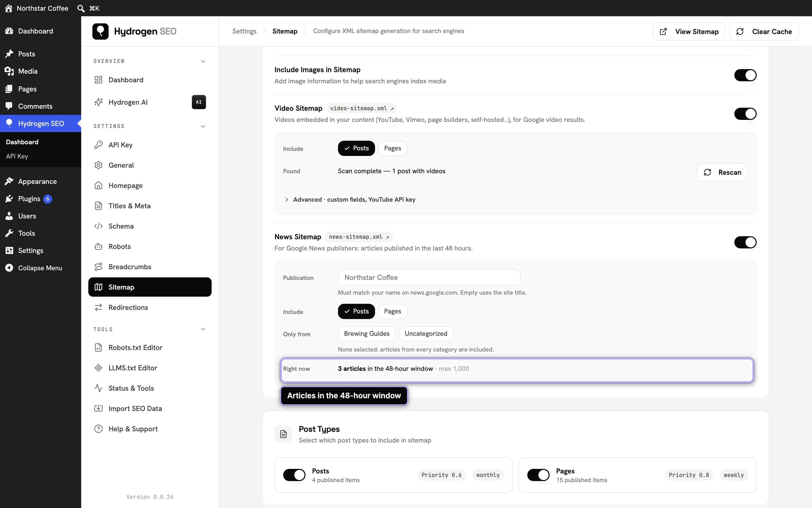The width and height of the screenshot is (812, 508).
Task: Click the Publication name input field
Action: click(x=429, y=278)
